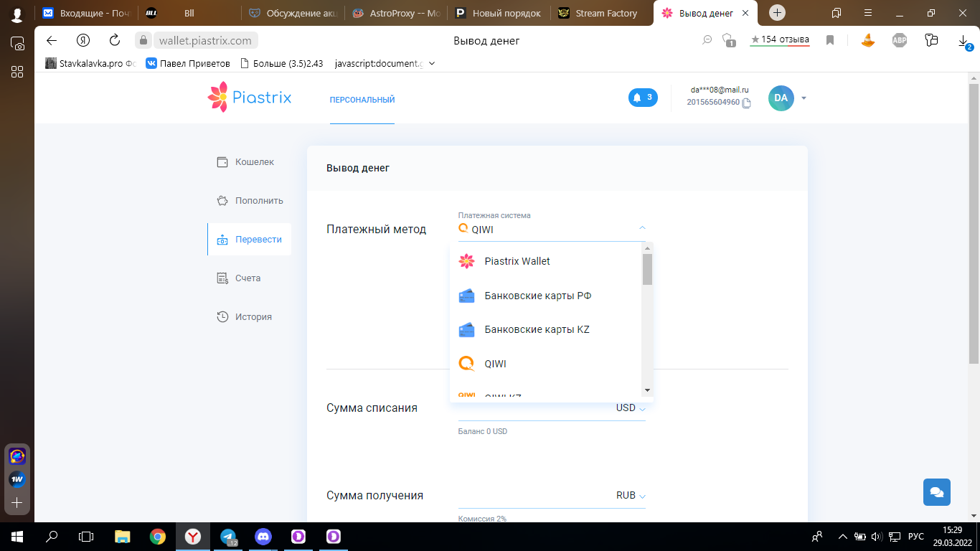The width and height of the screenshot is (980, 551).
Task: Expand the account menu arrow next to the DA avatar
Action: tap(804, 98)
